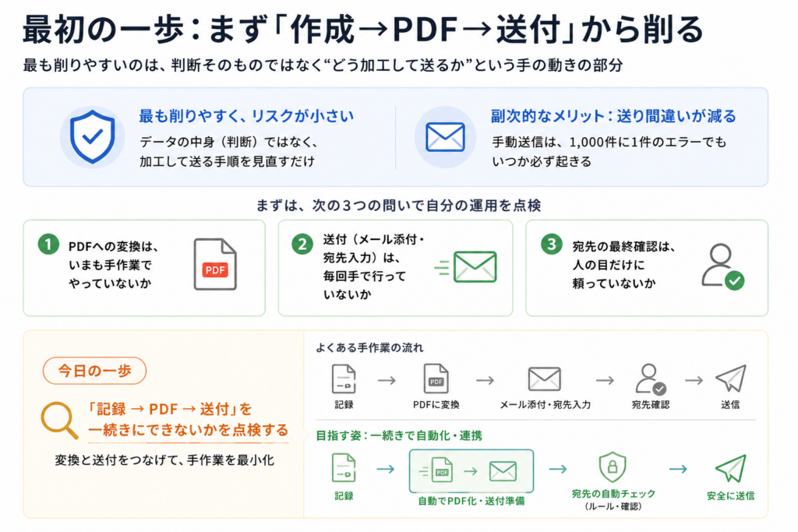Image resolution: width=798 pixels, height=532 pixels.
Task: Click the gray caption PDFに変換
Action: pyautogui.click(x=436, y=405)
